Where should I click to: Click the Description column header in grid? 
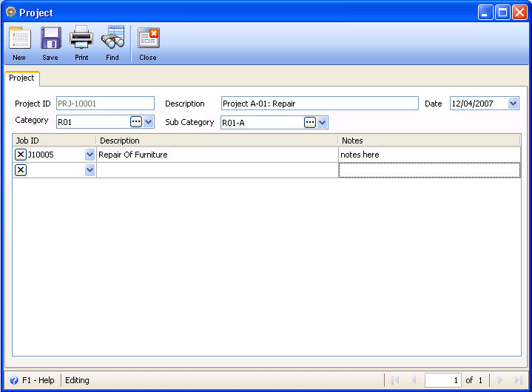[x=217, y=141]
